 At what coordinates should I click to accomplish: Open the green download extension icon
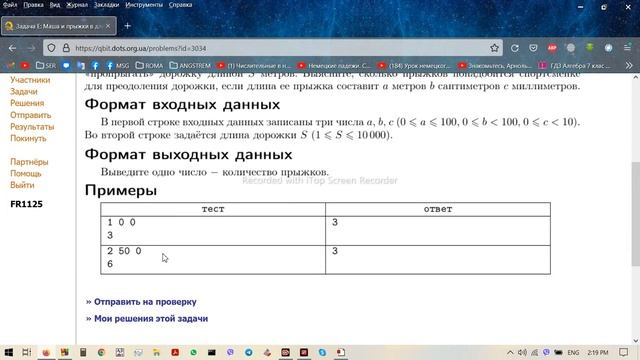(589, 48)
